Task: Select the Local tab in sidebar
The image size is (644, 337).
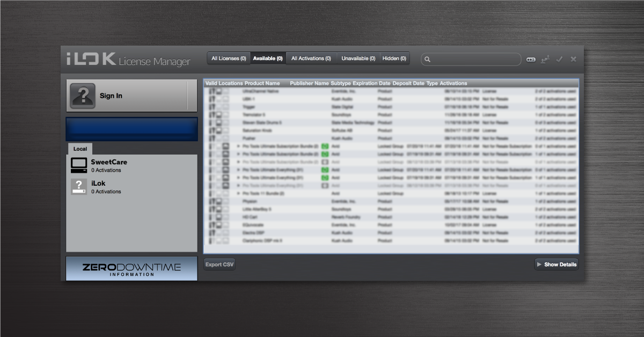Action: [80, 149]
